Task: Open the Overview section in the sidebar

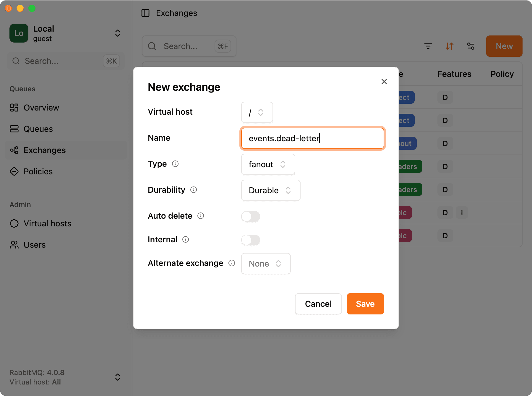Action: [x=41, y=108]
